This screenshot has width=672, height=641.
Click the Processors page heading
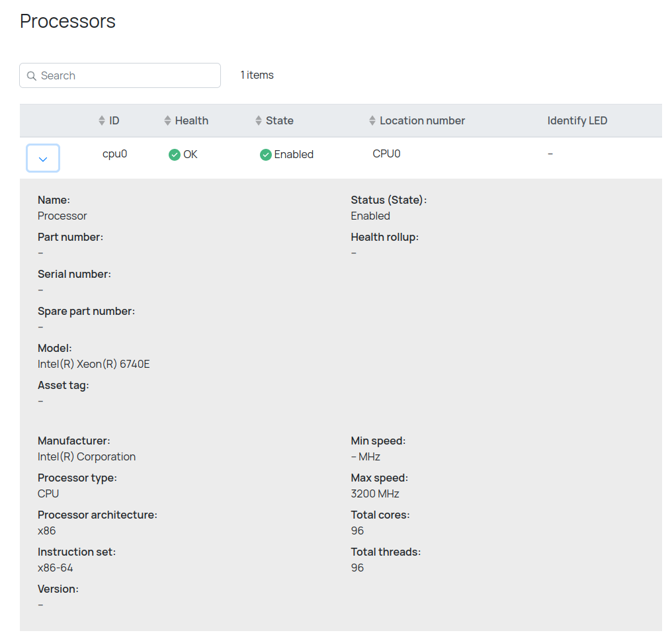[67, 21]
